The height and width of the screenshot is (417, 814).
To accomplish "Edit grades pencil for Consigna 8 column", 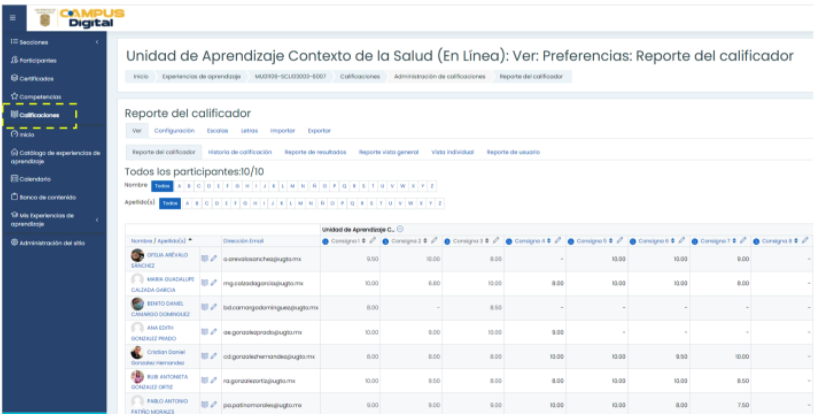I will (805, 241).
